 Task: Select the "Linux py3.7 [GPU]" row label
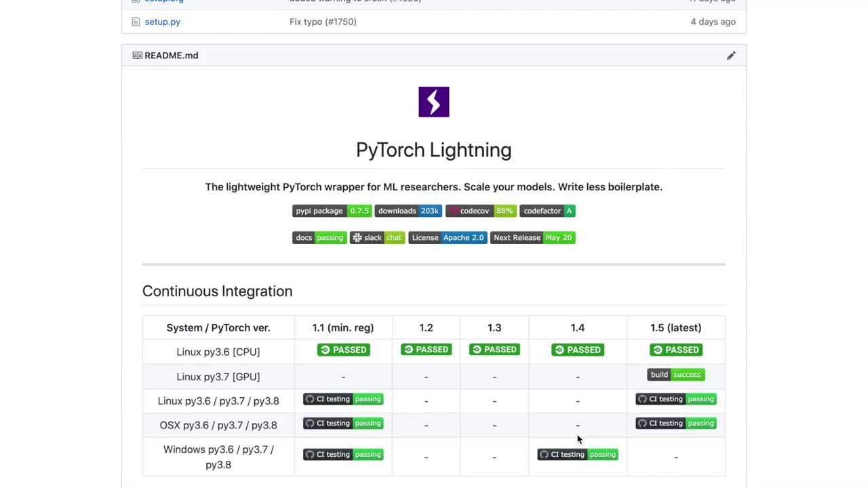coord(218,377)
